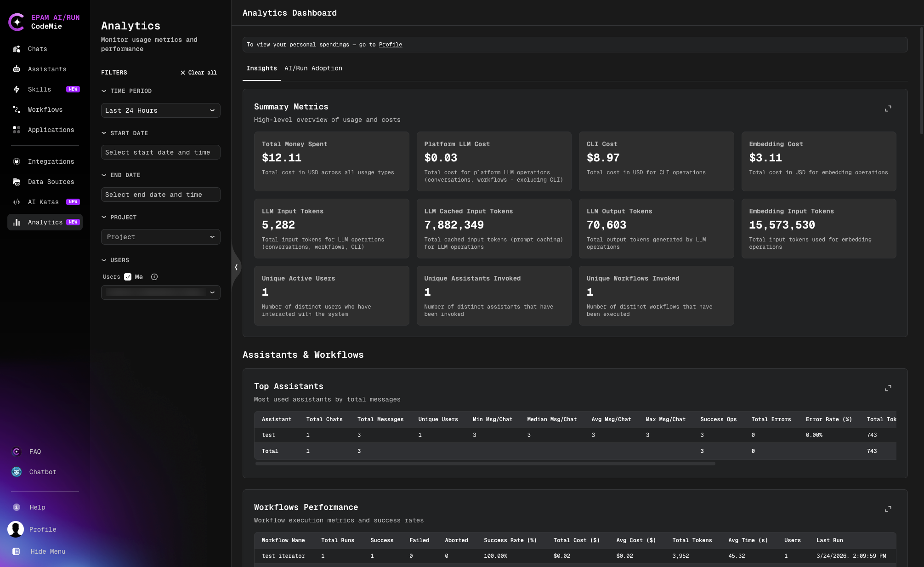Switch to the Insights tab
This screenshot has height=567, width=924.
(x=261, y=69)
